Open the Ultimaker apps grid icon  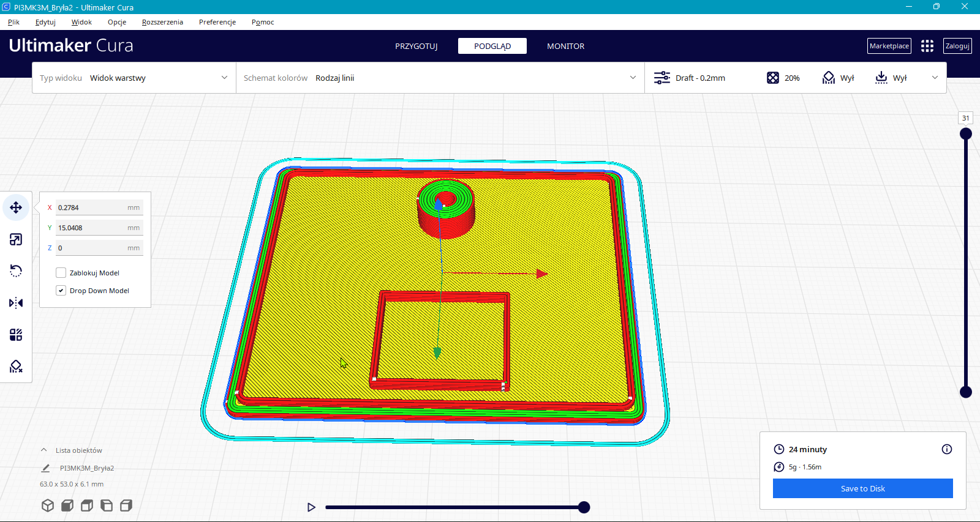click(x=927, y=46)
